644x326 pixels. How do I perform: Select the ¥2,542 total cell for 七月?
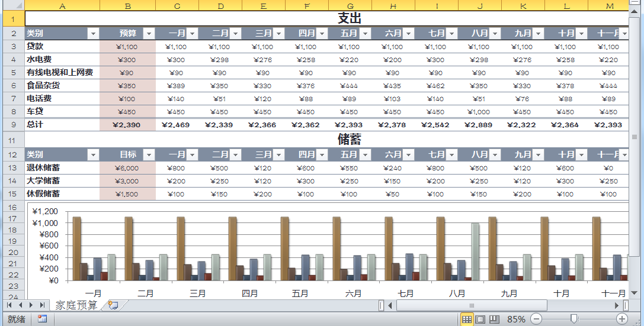pyautogui.click(x=437, y=125)
